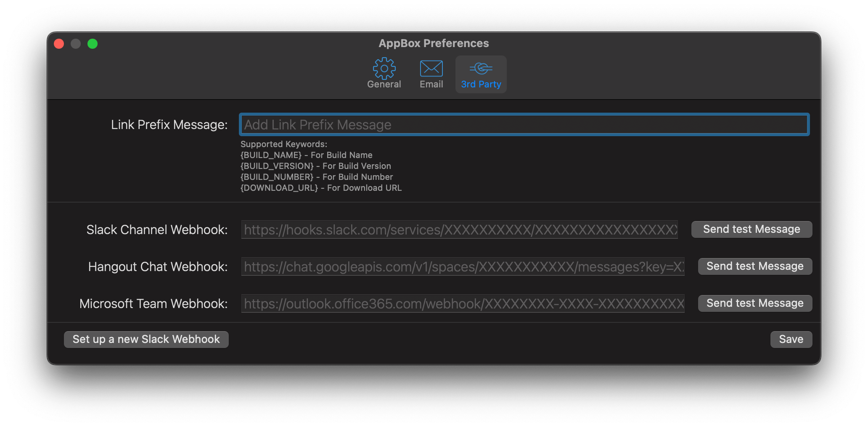Click the General gear icon
Viewport: 868px width, 427px height.
384,68
